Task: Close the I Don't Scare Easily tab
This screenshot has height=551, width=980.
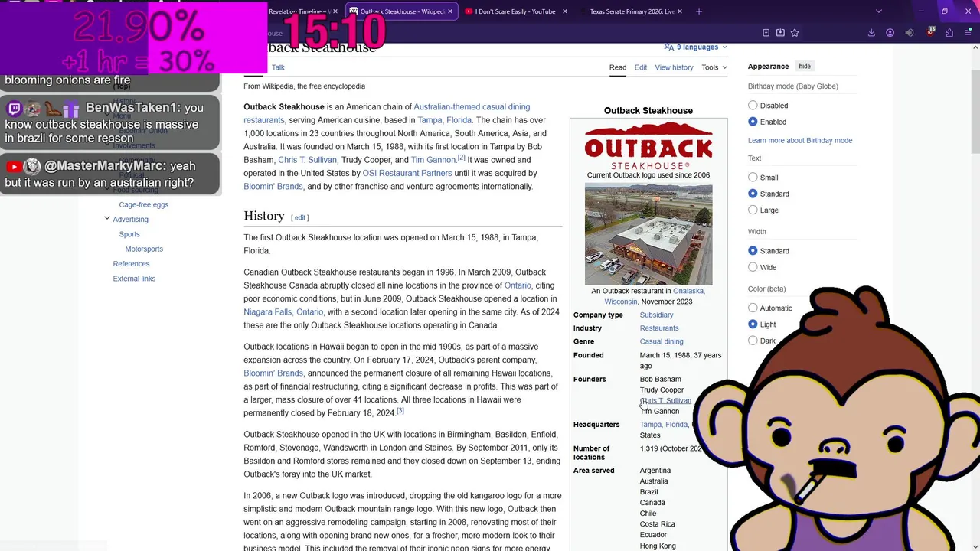Action: [565, 11]
